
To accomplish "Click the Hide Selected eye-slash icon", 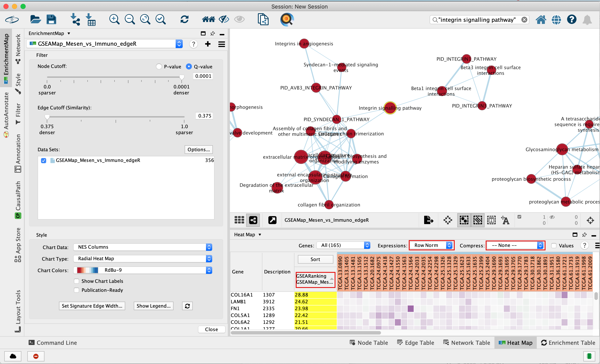I will (224, 19).
